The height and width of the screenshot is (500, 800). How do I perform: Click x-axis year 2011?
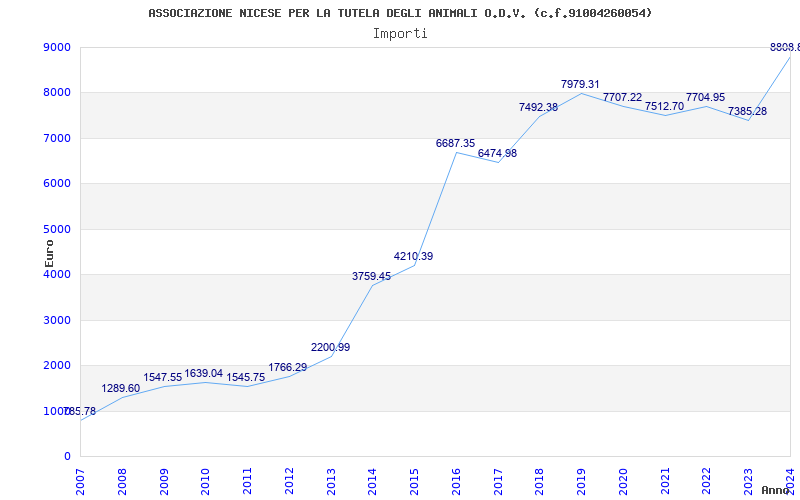point(247,481)
